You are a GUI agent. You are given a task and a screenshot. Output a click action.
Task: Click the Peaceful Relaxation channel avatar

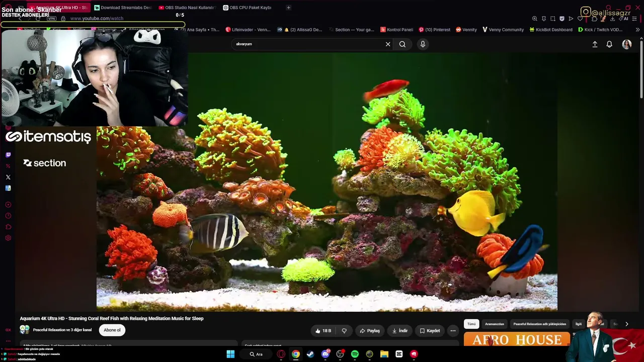click(25, 330)
